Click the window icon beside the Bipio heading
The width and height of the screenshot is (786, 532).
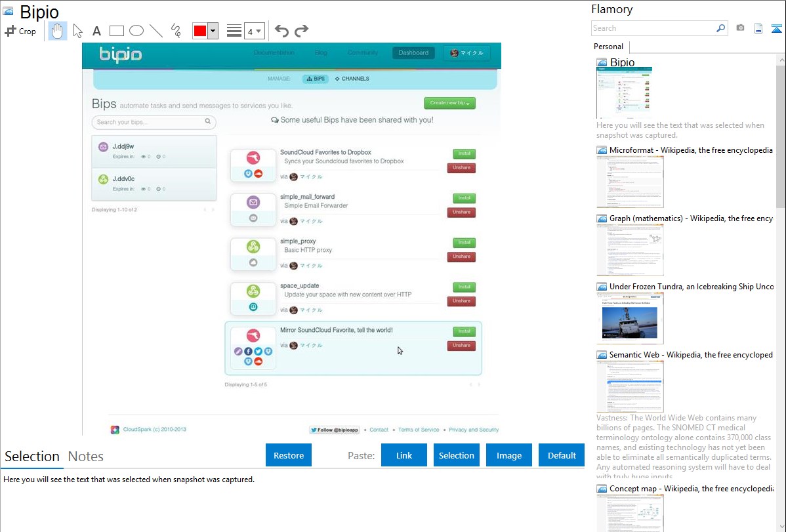click(8, 11)
